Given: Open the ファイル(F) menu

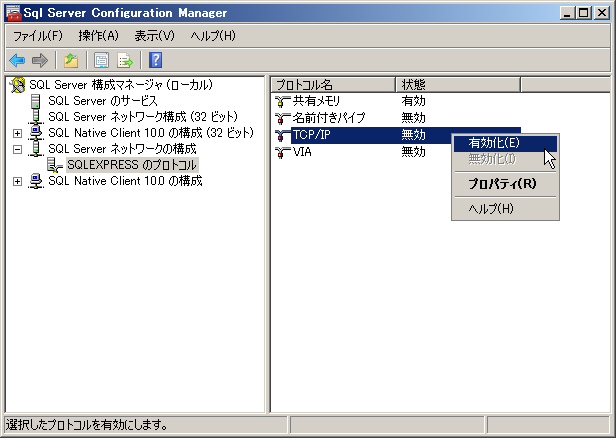Looking at the screenshot, I should pos(38,36).
